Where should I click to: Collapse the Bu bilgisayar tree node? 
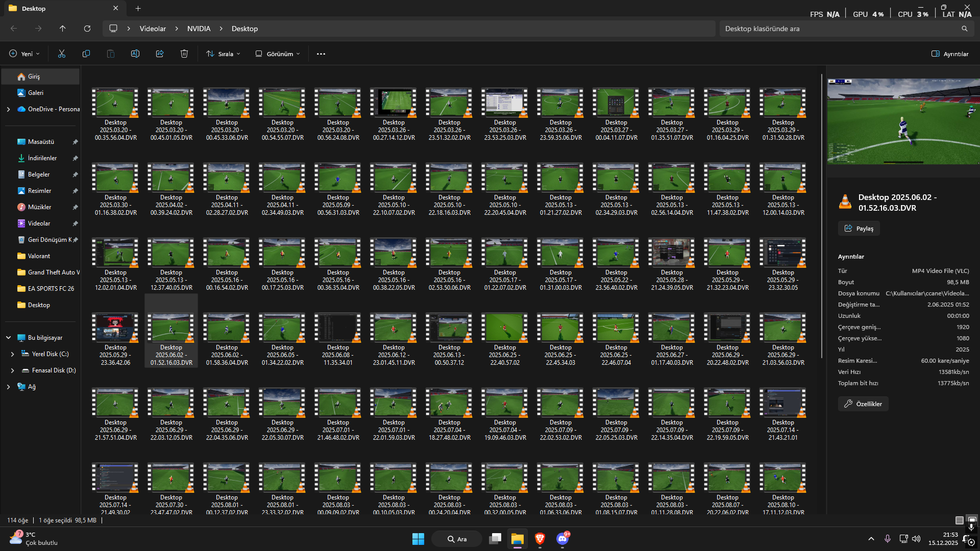coord(8,338)
